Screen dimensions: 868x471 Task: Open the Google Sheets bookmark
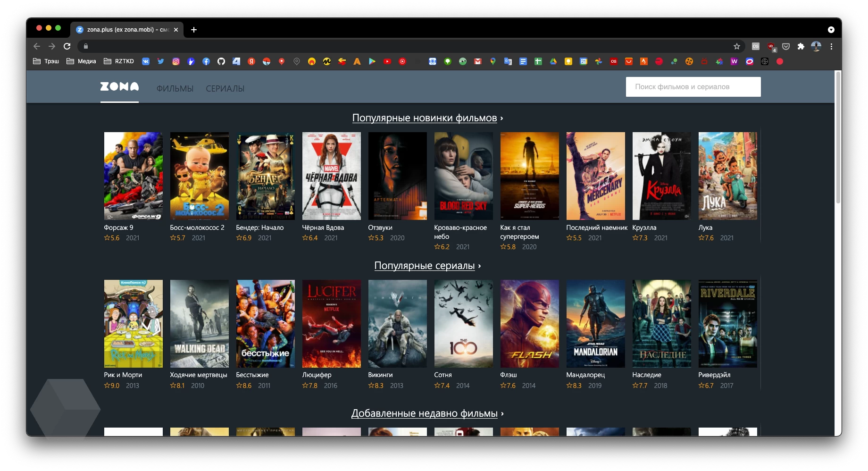pos(538,61)
